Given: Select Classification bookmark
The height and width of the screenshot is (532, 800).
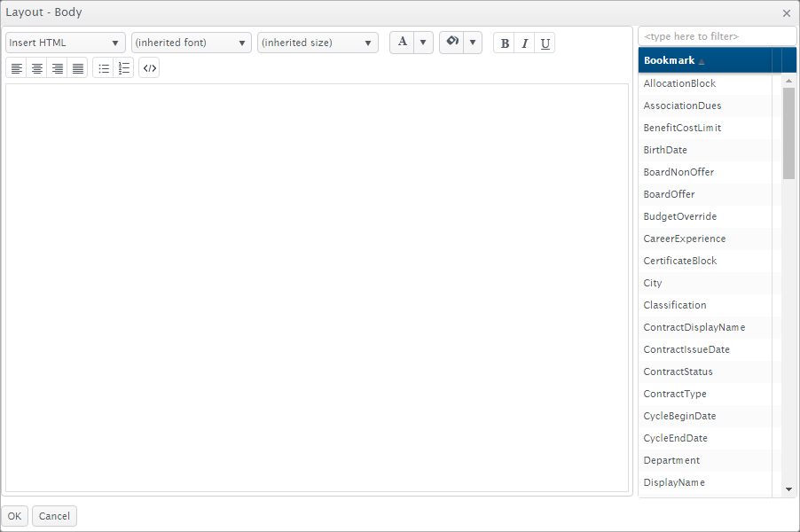Looking at the screenshot, I should pos(704,305).
